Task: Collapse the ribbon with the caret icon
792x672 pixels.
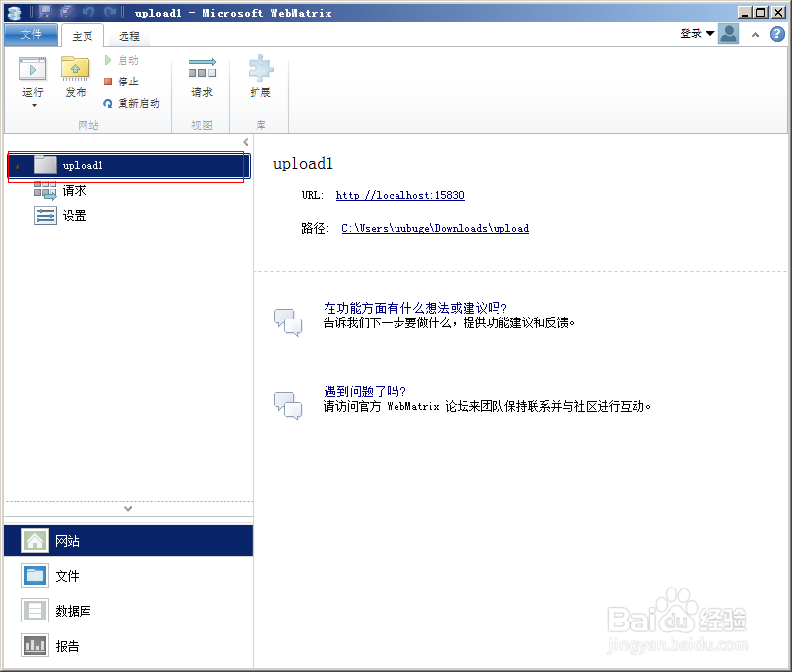Action: (x=756, y=35)
